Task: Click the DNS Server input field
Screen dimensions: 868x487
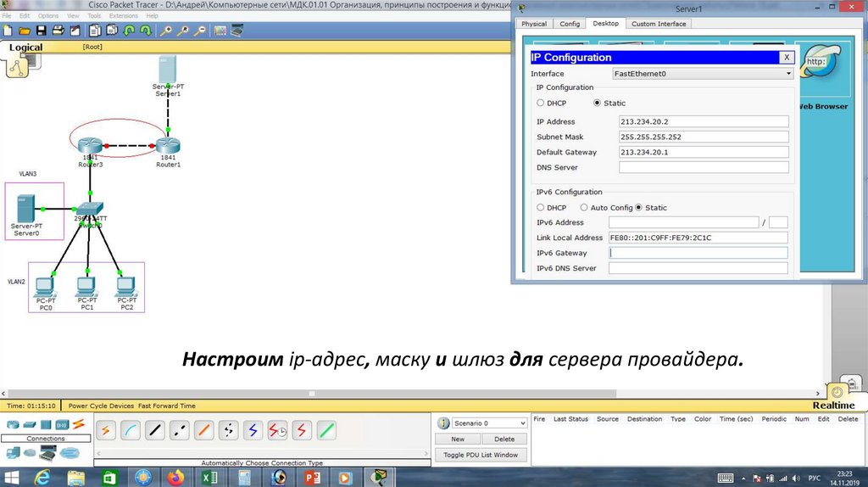Action: pos(704,167)
